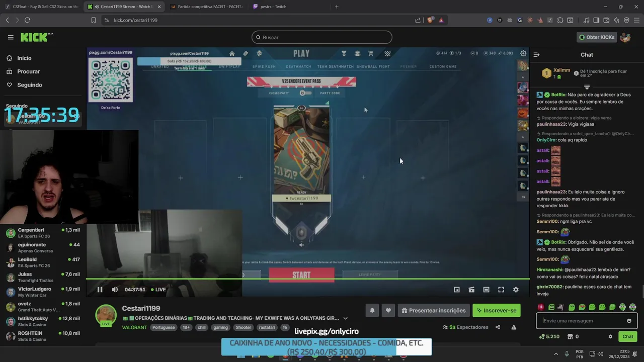Image resolution: width=644 pixels, height=362 pixels.
Task: Open eguinorante channel in sidebar
Action: [43, 247]
